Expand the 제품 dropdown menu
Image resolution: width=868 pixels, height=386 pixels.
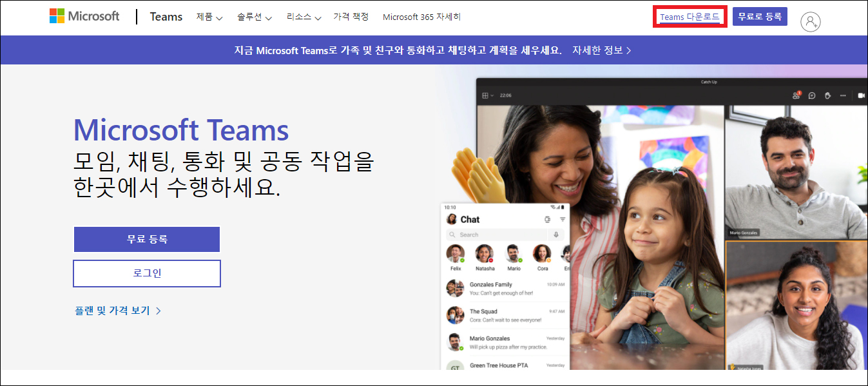(x=209, y=17)
